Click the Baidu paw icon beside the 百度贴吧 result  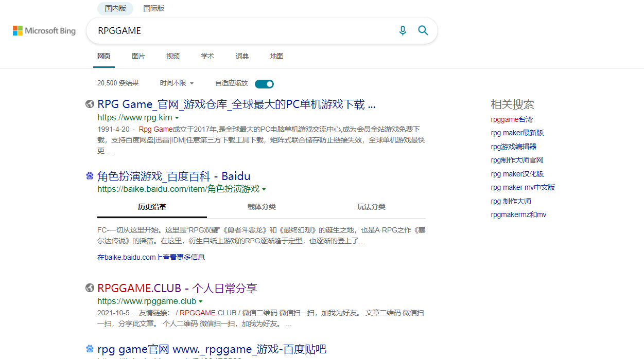click(90, 349)
